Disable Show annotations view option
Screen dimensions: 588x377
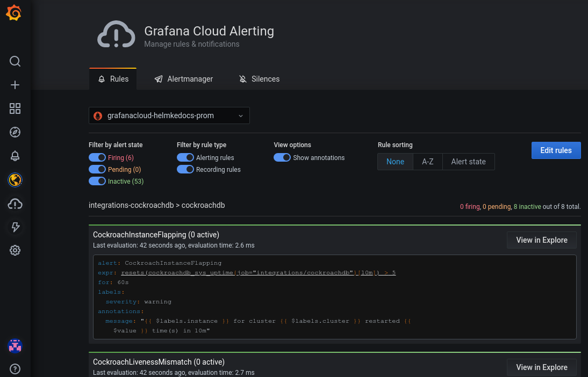[x=282, y=157]
